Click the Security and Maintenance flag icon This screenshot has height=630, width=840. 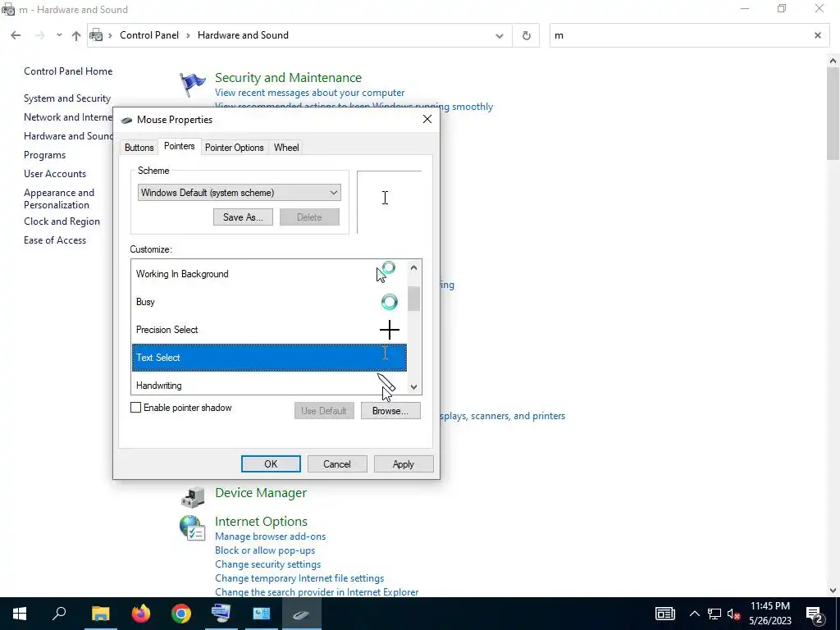tap(192, 84)
